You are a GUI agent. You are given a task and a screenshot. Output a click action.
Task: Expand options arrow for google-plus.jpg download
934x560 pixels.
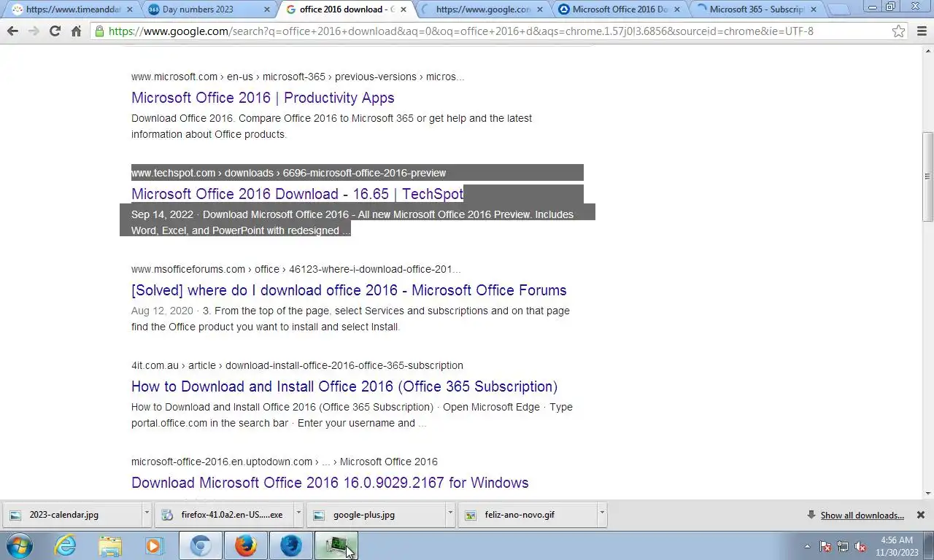[x=450, y=515]
